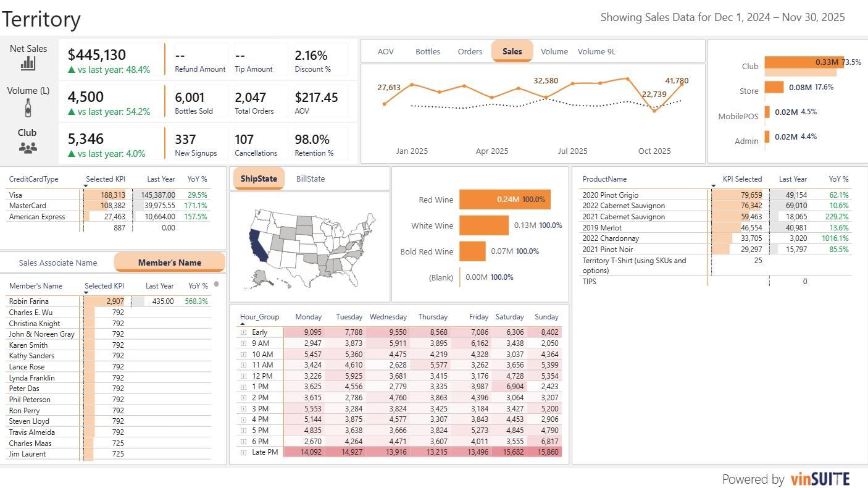The image size is (868, 488).
Task: Open the Selected KPI sort dropdown on CreditCardType table
Action: (x=86, y=185)
